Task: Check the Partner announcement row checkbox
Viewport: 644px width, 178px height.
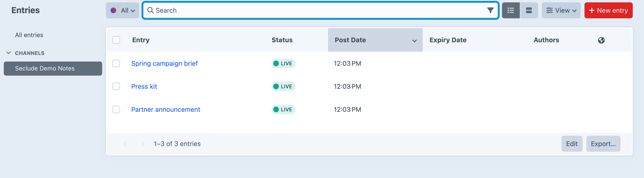Action: pos(116,109)
